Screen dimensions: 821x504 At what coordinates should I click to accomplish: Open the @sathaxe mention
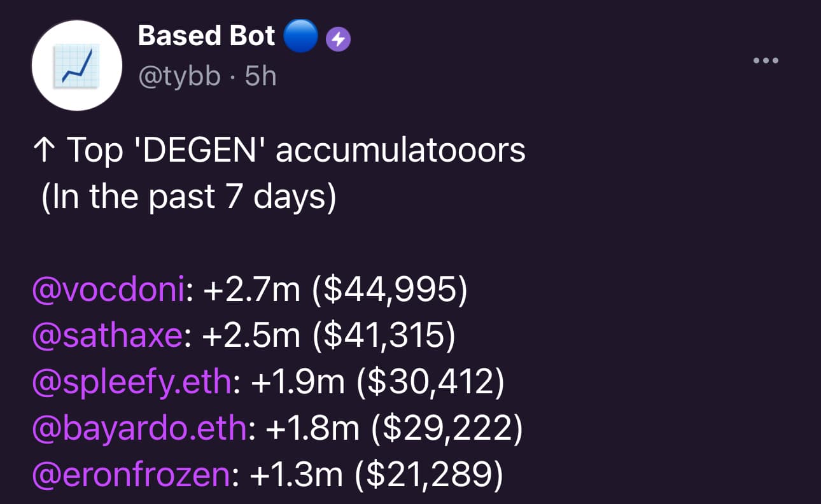[x=108, y=336]
